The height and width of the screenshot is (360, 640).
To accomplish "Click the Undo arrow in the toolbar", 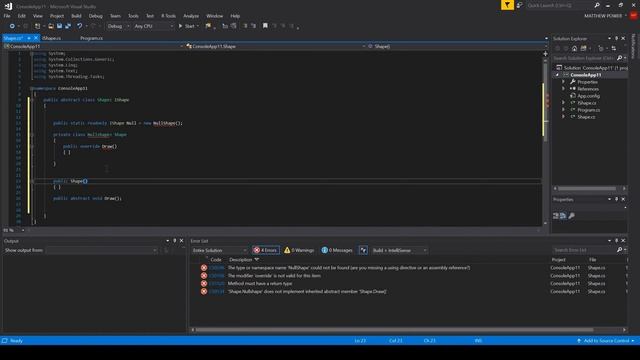I will pyautogui.click(x=80, y=26).
